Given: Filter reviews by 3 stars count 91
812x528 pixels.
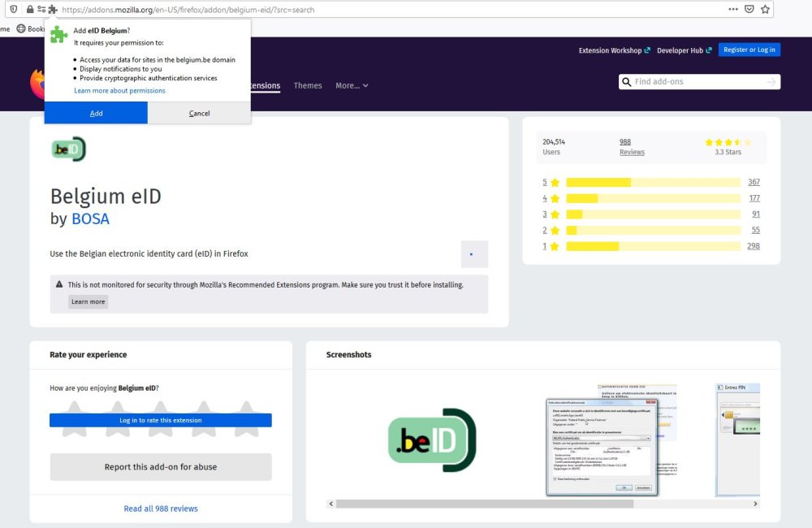Looking at the screenshot, I should pos(756,214).
